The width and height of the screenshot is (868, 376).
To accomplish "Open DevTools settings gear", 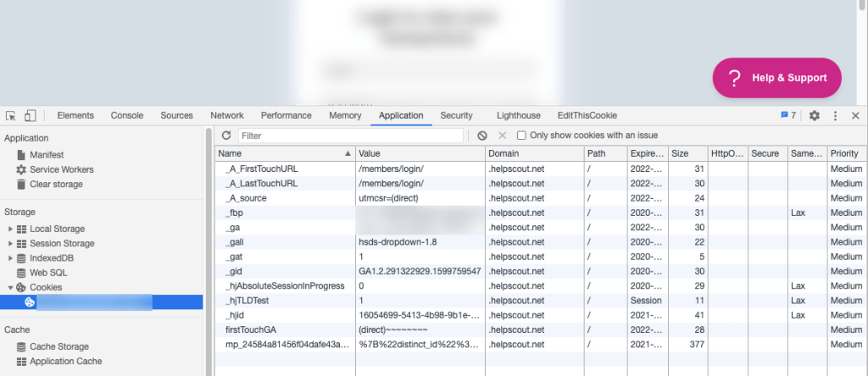I will point(814,116).
